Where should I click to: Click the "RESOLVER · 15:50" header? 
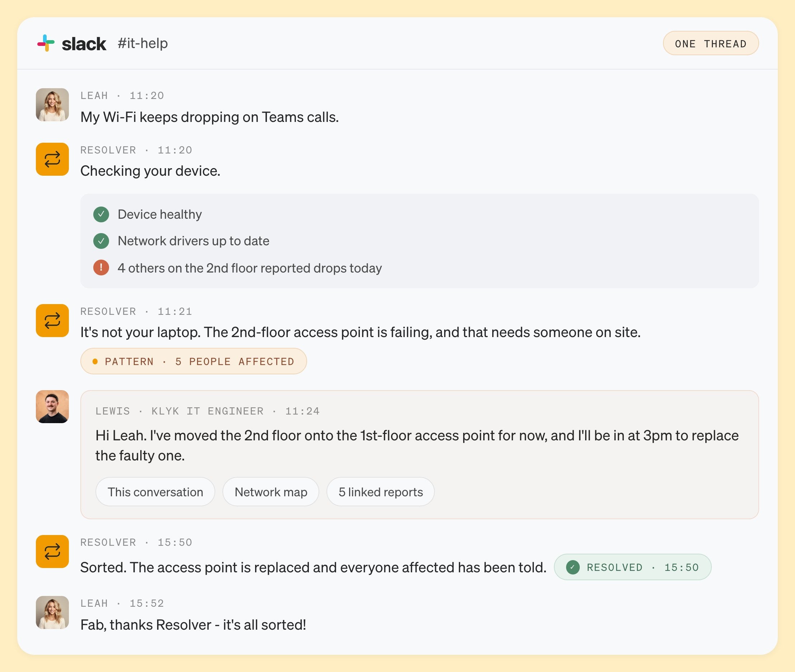click(x=136, y=543)
